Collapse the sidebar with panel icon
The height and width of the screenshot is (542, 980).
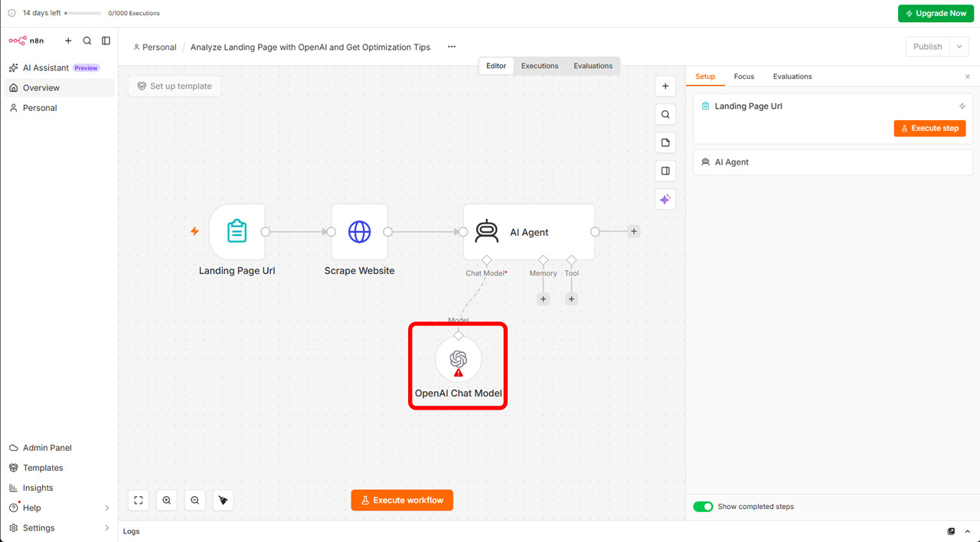pos(106,41)
